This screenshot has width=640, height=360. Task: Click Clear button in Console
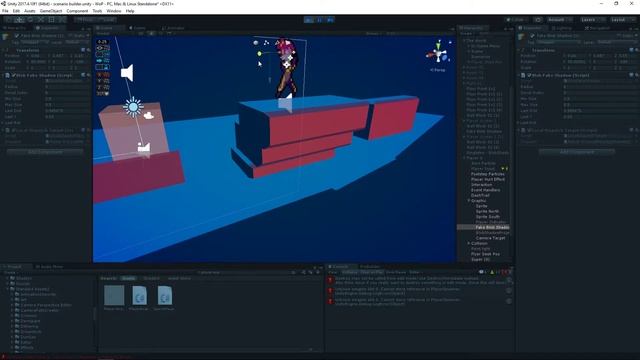333,272
